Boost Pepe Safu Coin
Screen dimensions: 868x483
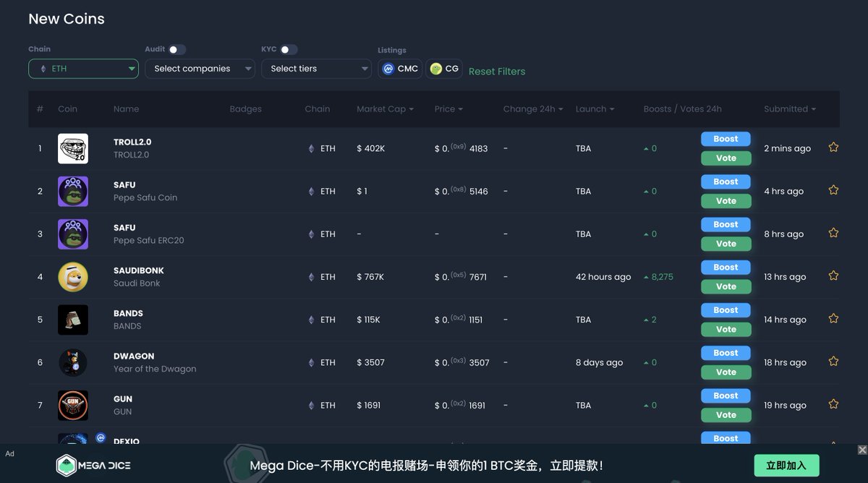coord(726,181)
